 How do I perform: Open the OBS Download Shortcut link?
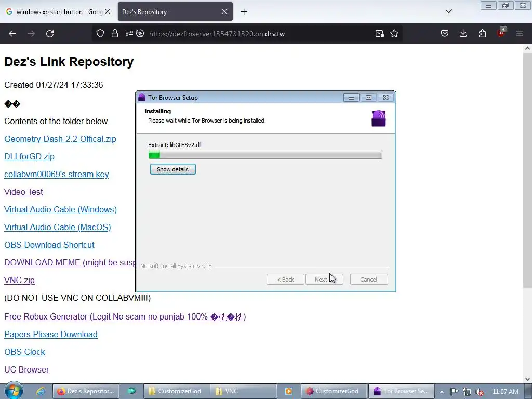click(49, 245)
